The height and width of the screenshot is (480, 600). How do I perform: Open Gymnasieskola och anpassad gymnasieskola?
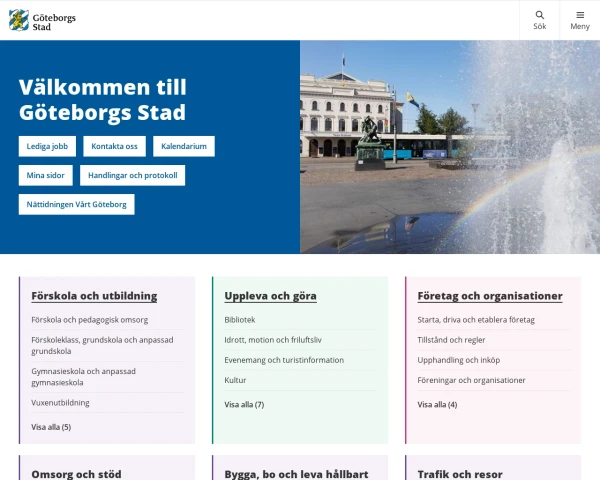(x=83, y=377)
